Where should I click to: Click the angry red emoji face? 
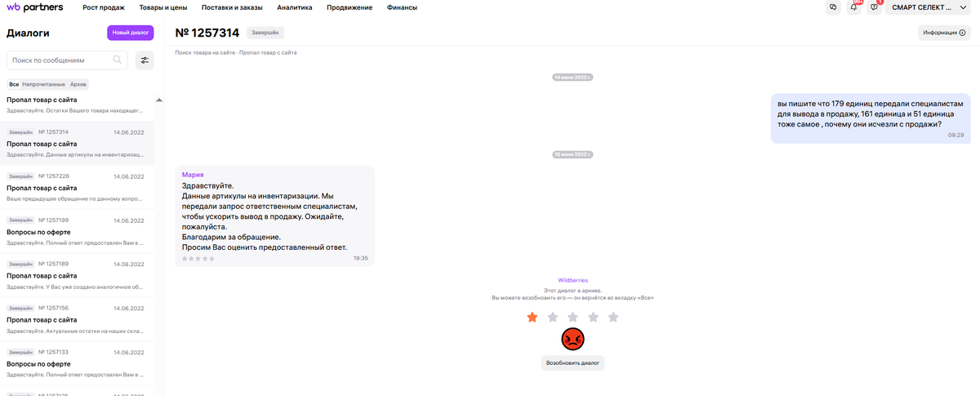[x=572, y=338]
